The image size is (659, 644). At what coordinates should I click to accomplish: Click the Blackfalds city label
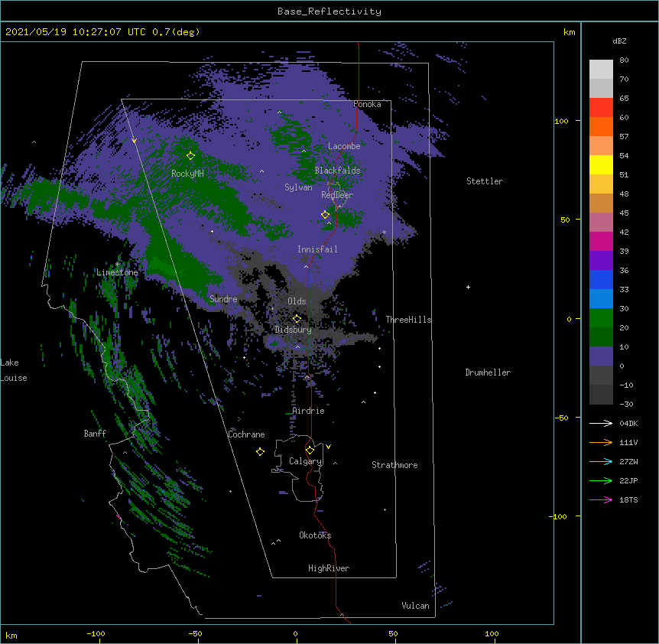[337, 171]
